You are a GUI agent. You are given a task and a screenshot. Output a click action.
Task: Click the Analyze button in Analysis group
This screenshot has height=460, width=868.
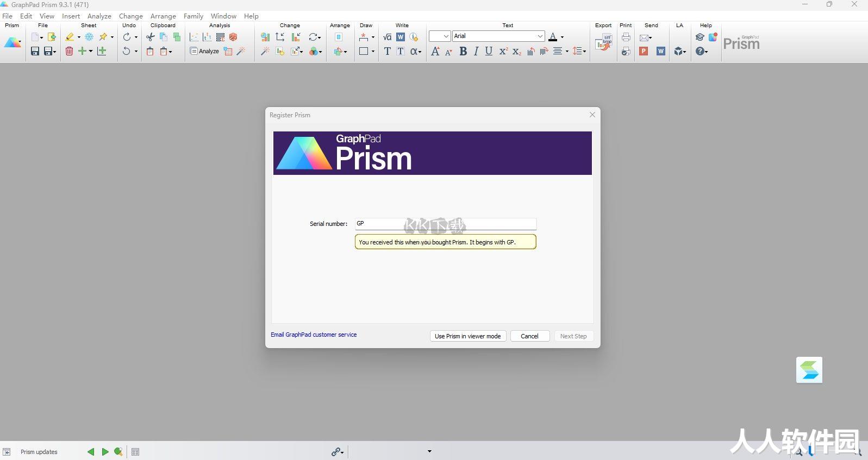(204, 51)
